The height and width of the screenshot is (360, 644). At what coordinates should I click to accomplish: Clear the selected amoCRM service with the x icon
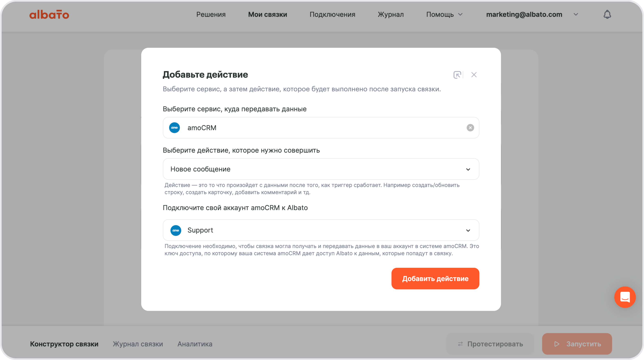pos(470,127)
